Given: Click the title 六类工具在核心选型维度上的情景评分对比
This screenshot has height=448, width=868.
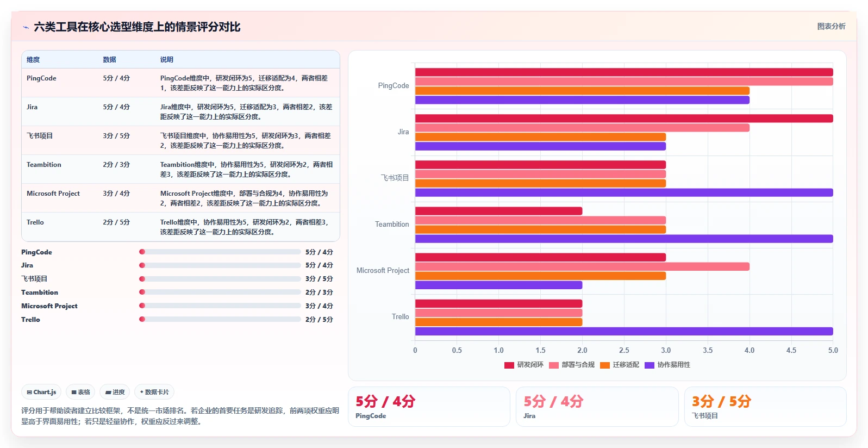Looking at the screenshot, I should [137, 27].
